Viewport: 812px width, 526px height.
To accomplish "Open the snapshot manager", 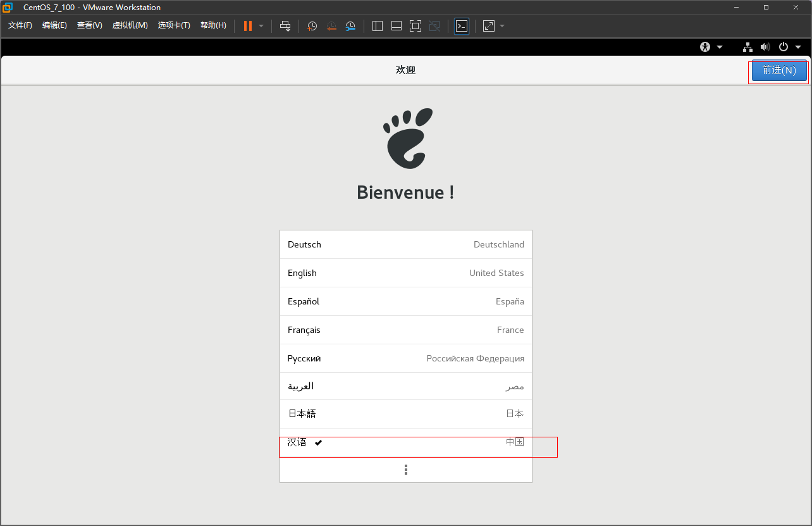I will point(350,26).
